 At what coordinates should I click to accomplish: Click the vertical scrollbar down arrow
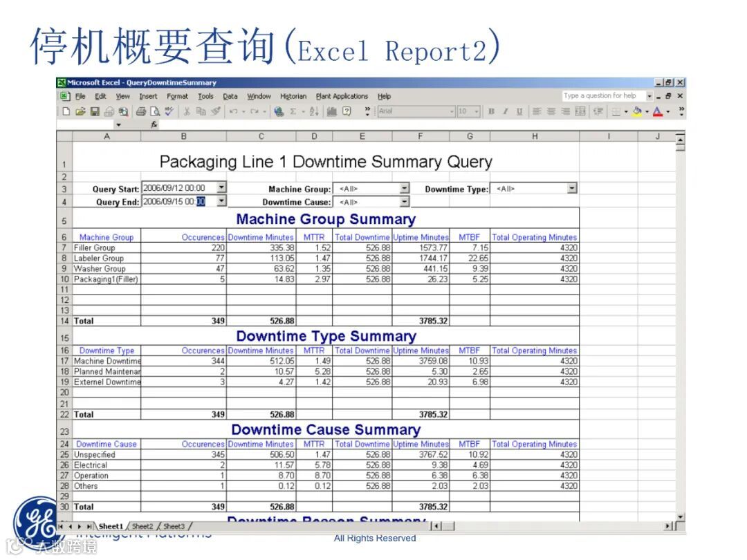(681, 516)
